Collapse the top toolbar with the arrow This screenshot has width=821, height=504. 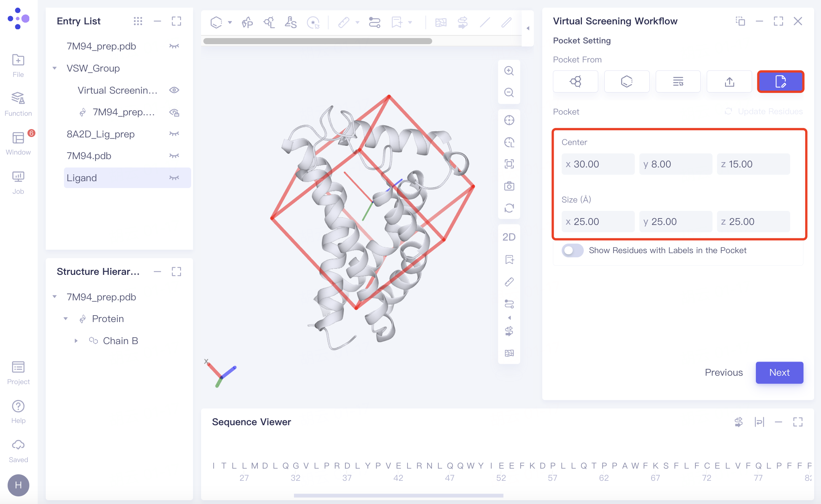[x=528, y=28]
